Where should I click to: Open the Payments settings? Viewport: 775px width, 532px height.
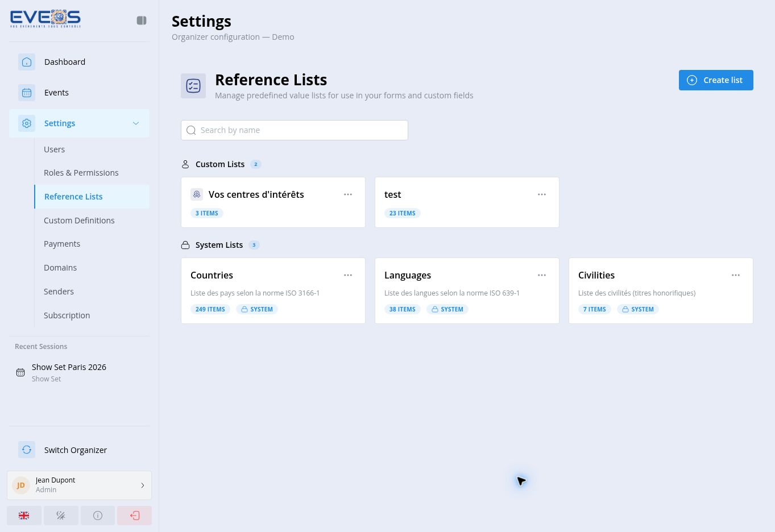92,244
